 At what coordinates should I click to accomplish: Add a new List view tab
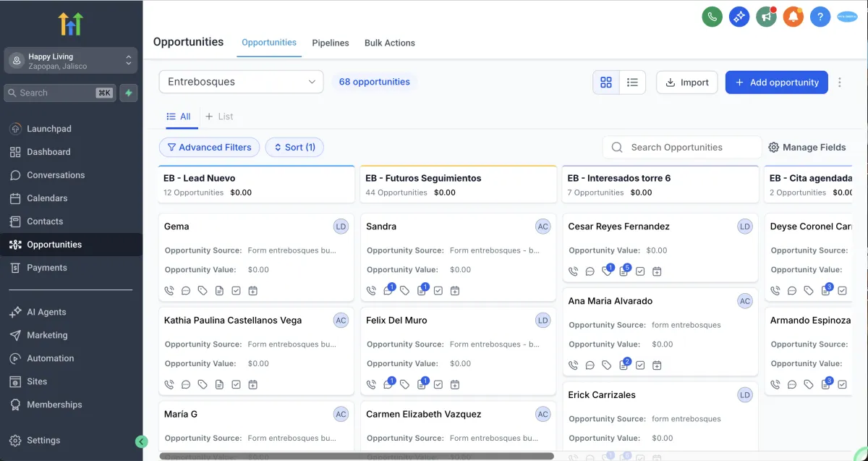click(x=219, y=117)
